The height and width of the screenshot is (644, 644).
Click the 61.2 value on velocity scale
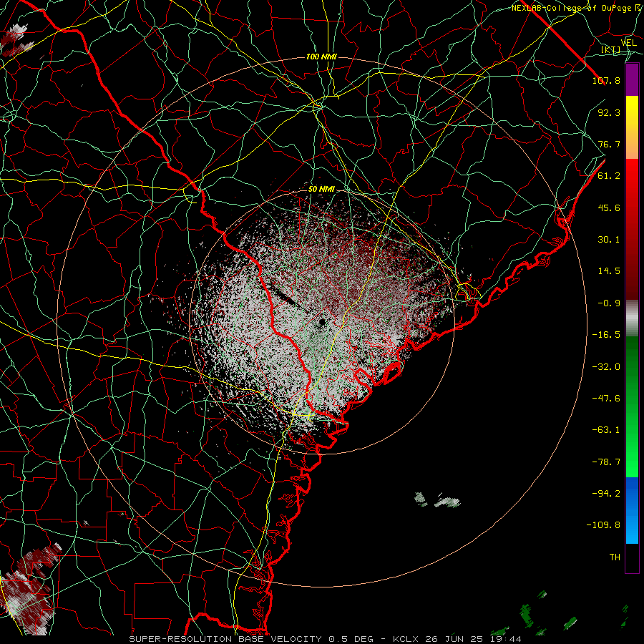coord(609,176)
